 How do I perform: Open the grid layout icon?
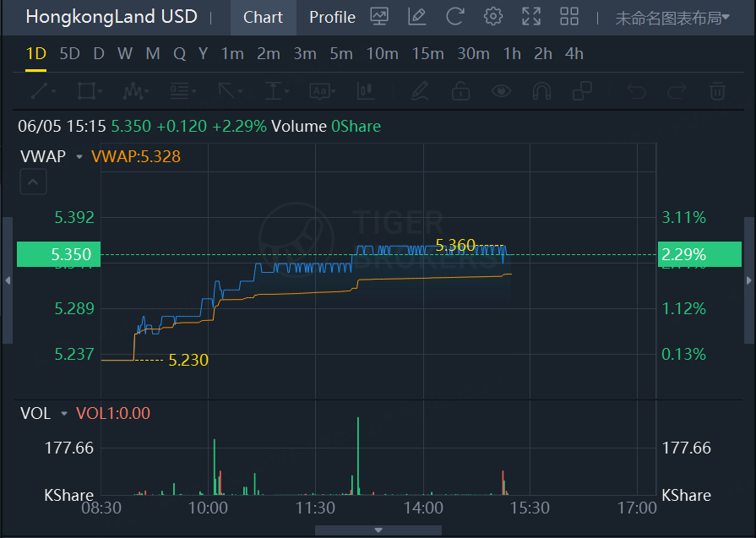569,17
